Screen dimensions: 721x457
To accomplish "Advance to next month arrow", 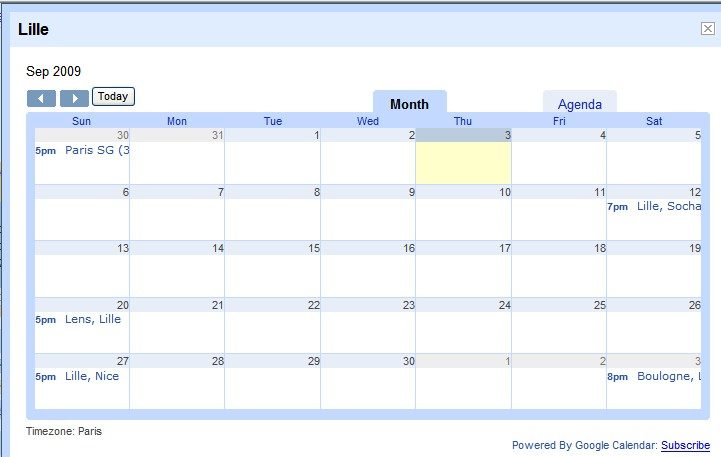I will click(74, 98).
